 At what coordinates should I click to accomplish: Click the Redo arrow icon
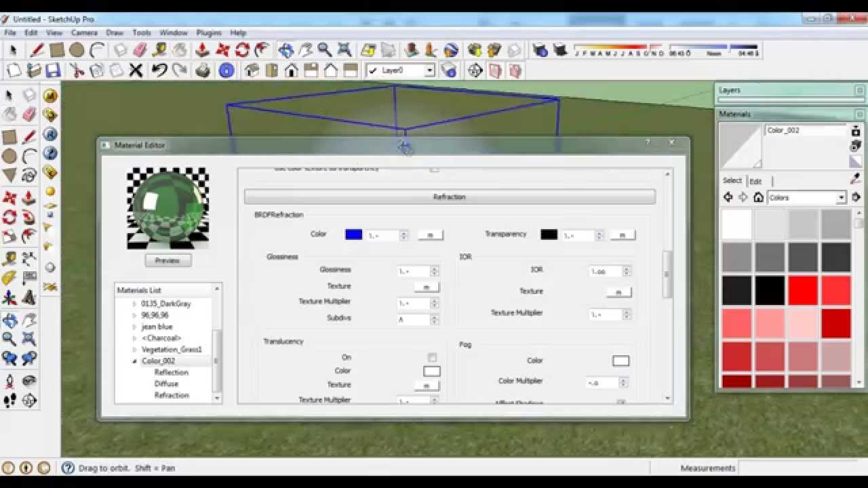click(180, 70)
